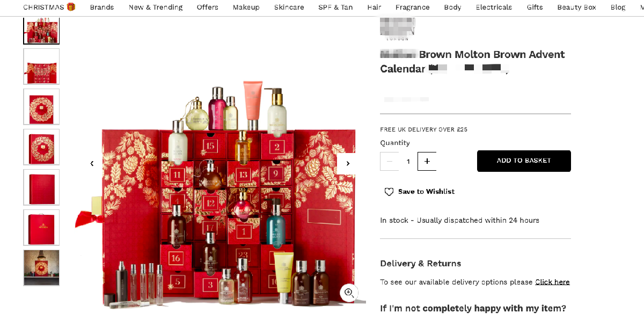
Task: Open the Offers navigation item
Action: [208, 7]
